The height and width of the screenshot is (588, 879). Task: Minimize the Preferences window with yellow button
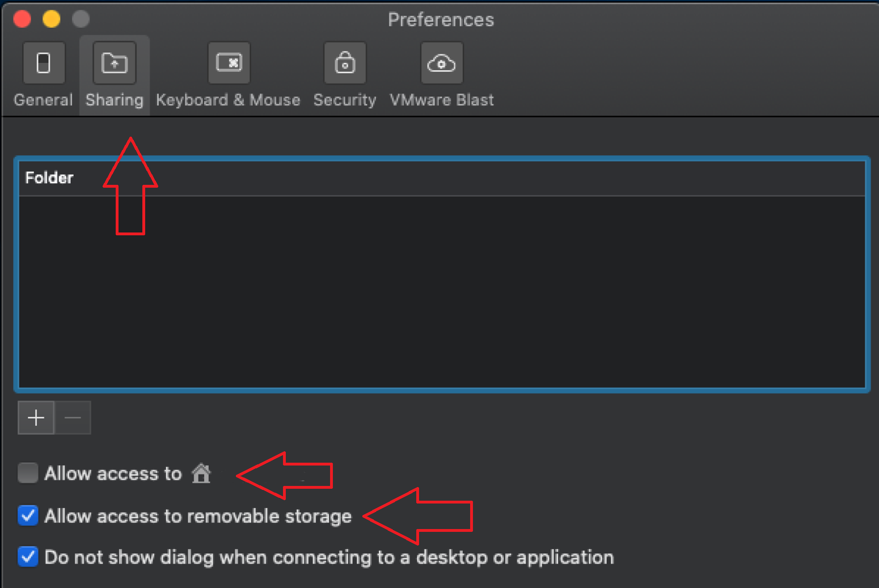52,19
